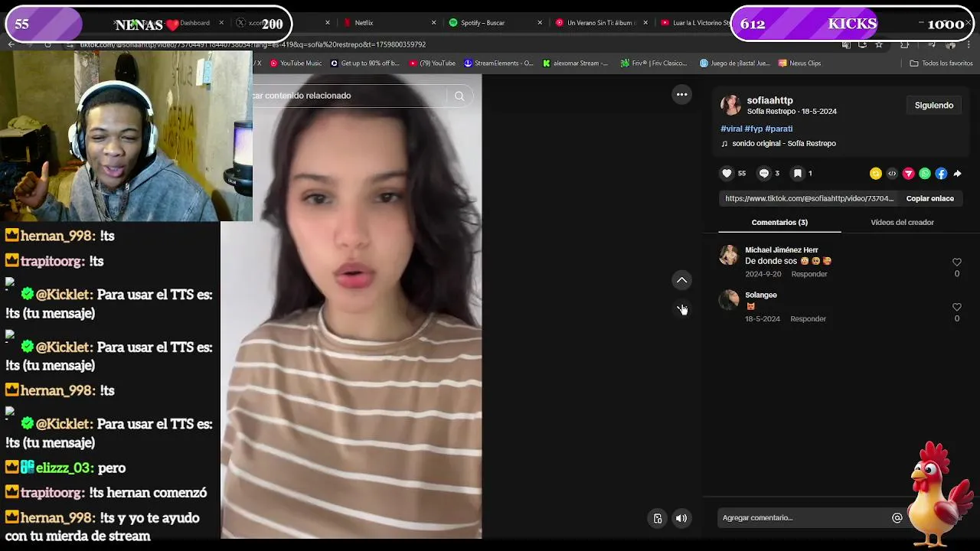
Task: Open Get up to 90% off bookmark
Action: click(364, 64)
